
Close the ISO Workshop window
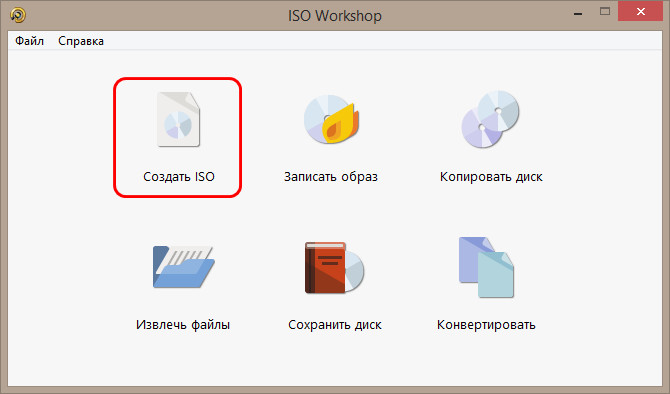[641, 12]
